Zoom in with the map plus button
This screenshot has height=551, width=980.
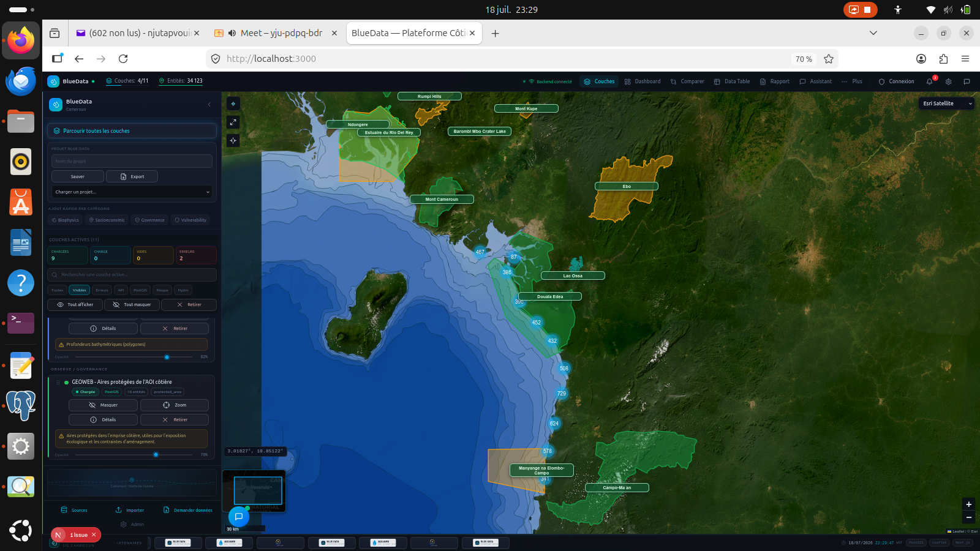pyautogui.click(x=968, y=504)
